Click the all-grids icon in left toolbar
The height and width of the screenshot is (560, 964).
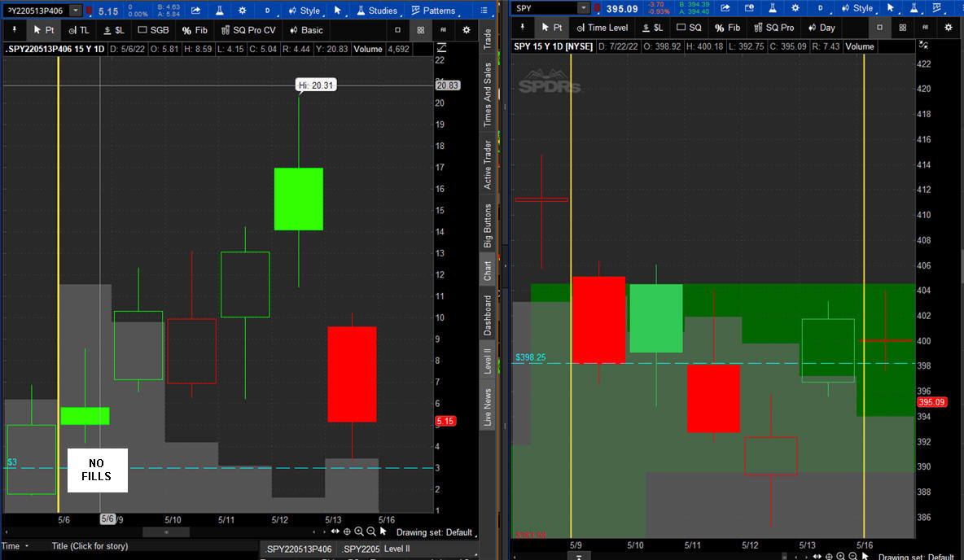443,29
